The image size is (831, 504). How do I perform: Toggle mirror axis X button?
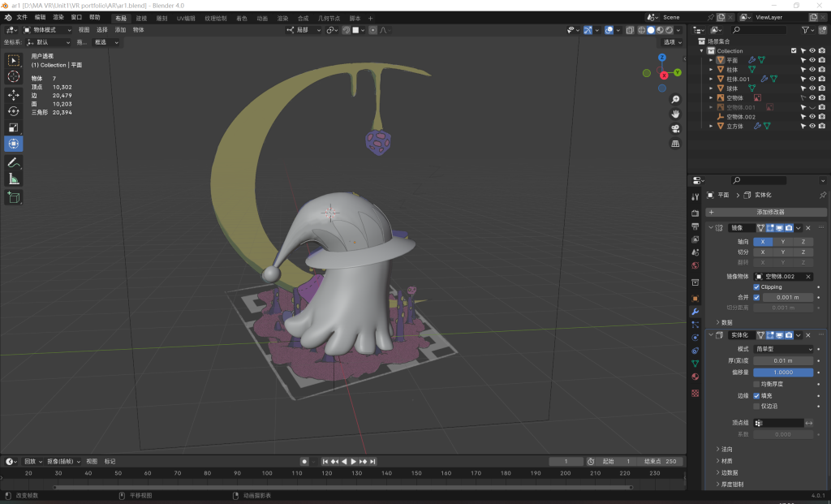[763, 242]
